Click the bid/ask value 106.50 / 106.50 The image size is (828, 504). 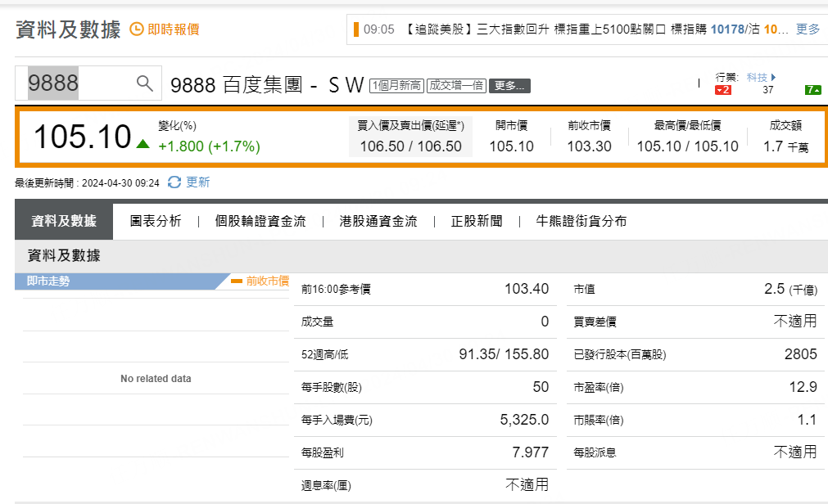tap(411, 146)
